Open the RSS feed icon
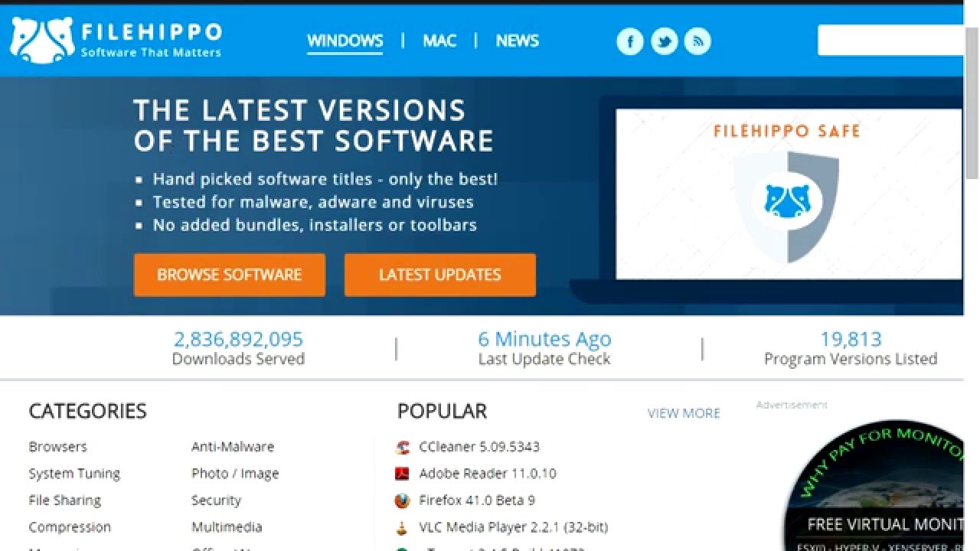 (697, 41)
